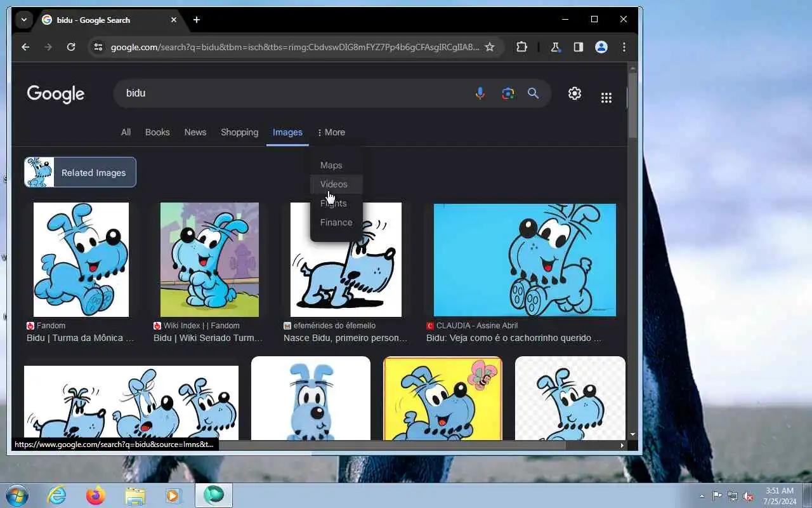Choose Finance from the More menu

[x=336, y=222]
